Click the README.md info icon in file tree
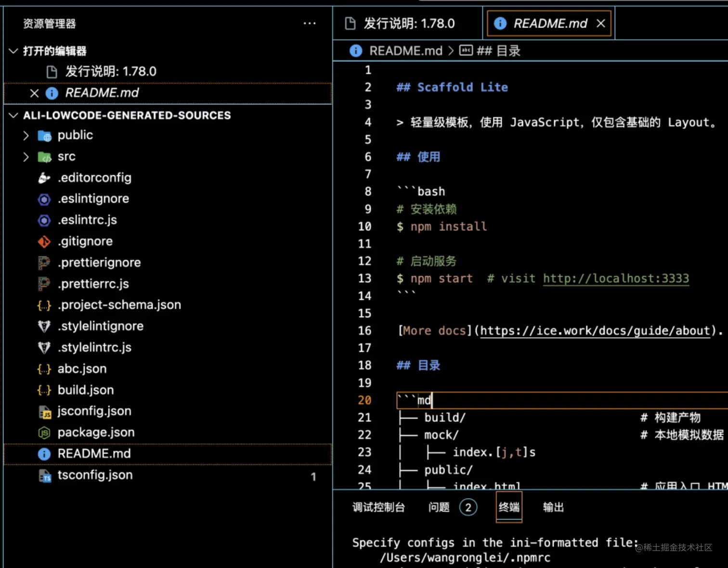728x568 pixels. click(44, 454)
